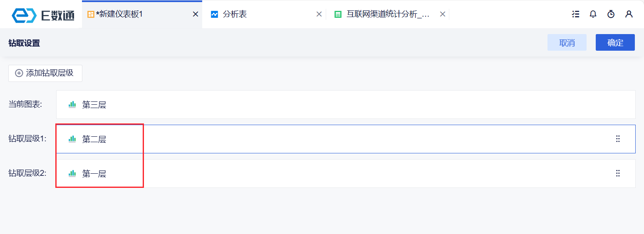Open the notifications bell
Viewport: 644px width, 234px height.
point(593,14)
